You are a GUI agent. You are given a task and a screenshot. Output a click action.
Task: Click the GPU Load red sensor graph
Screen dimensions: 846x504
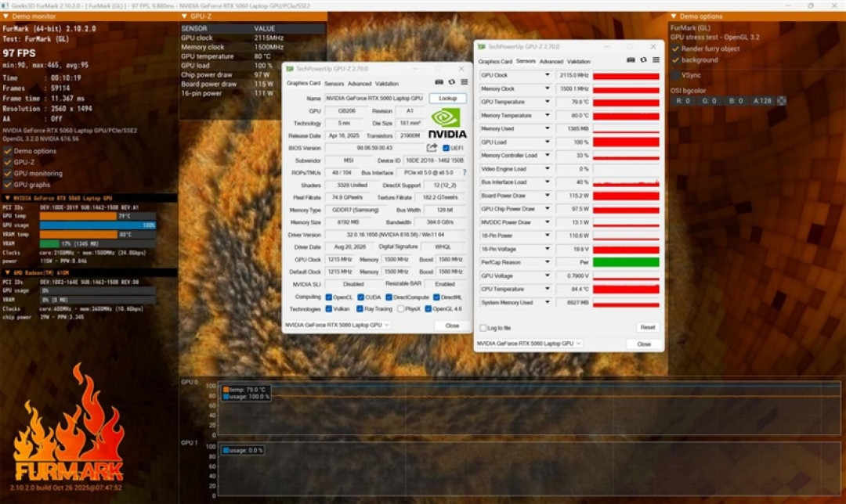click(626, 142)
